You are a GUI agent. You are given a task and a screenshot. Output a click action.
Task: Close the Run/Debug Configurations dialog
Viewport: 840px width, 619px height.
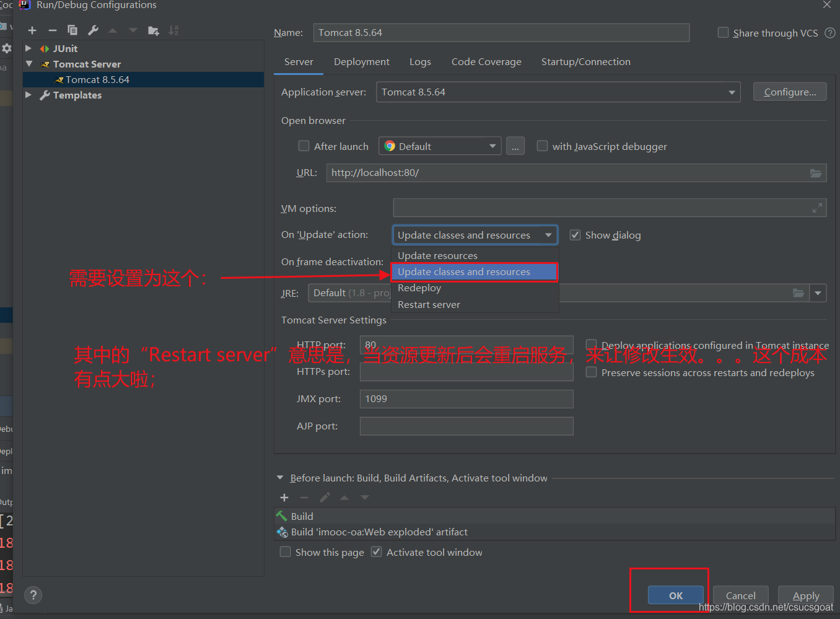tap(827, 5)
